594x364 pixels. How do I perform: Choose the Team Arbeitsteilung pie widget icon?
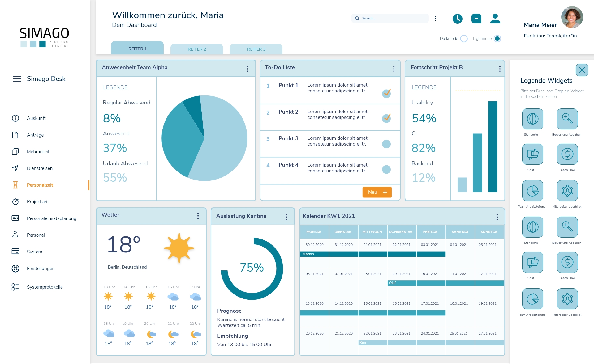click(532, 191)
